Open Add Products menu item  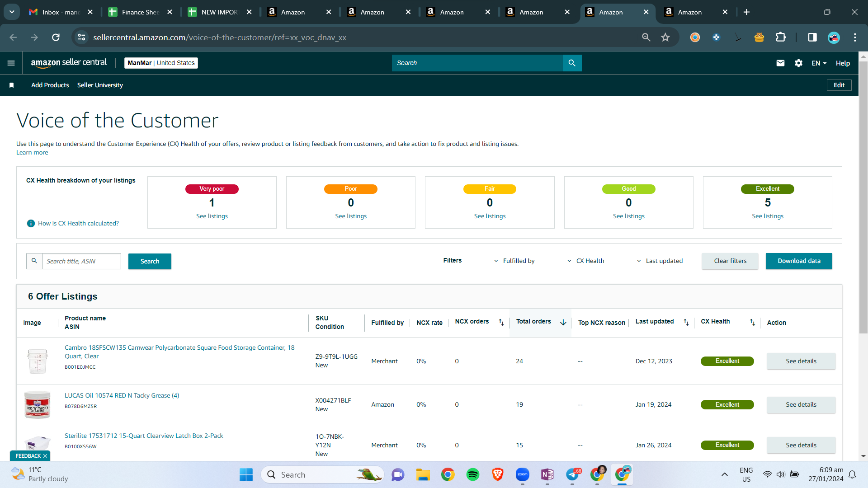(x=50, y=85)
